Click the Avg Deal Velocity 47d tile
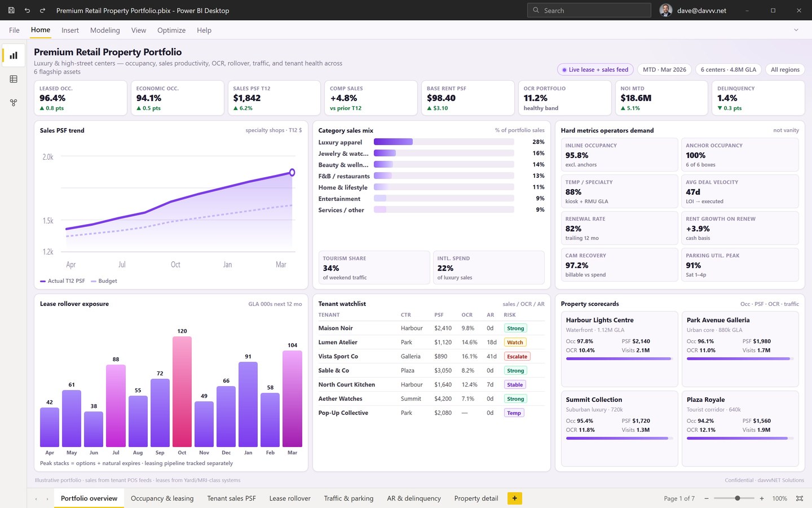The height and width of the screenshot is (508, 812). click(x=740, y=191)
